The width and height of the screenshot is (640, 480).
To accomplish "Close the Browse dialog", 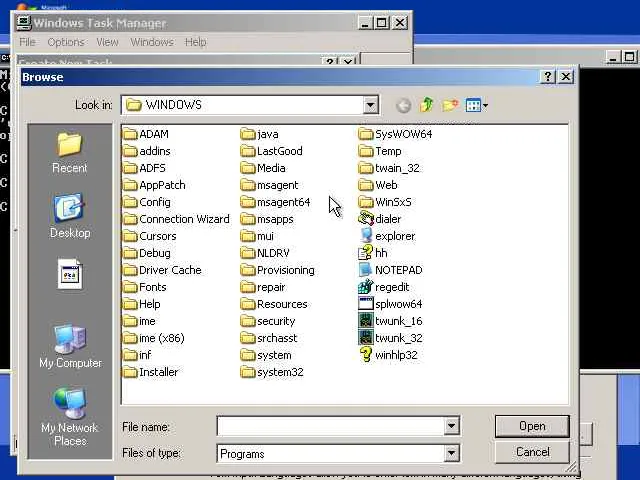I will (x=566, y=77).
